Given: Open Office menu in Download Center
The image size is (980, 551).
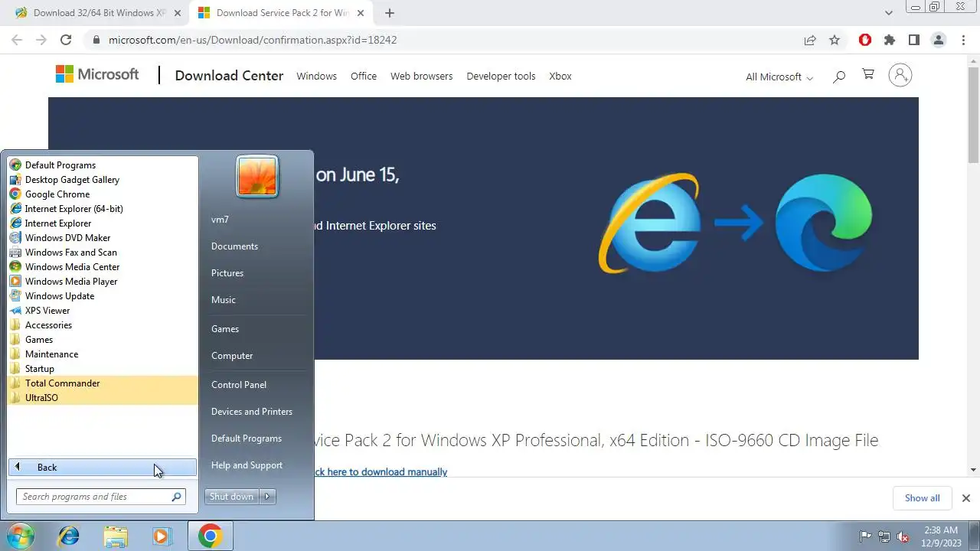Looking at the screenshot, I should pos(364,76).
